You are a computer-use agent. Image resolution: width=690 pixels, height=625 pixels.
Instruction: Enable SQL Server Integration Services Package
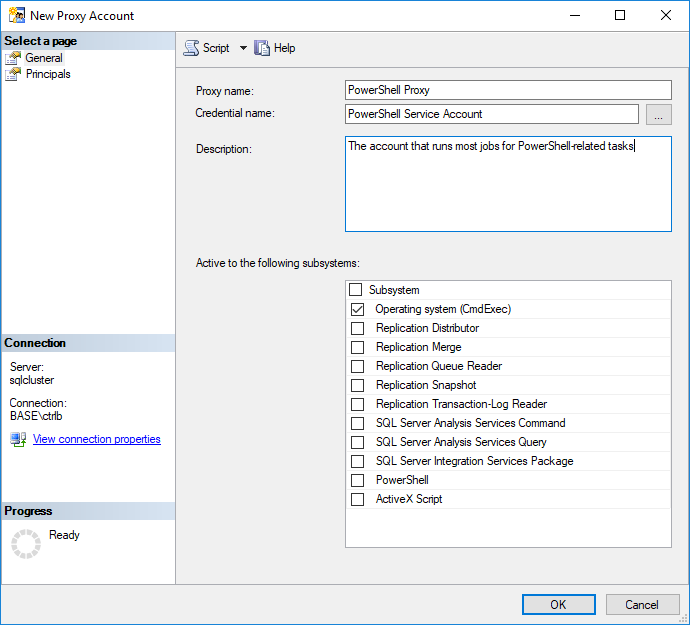coord(357,462)
